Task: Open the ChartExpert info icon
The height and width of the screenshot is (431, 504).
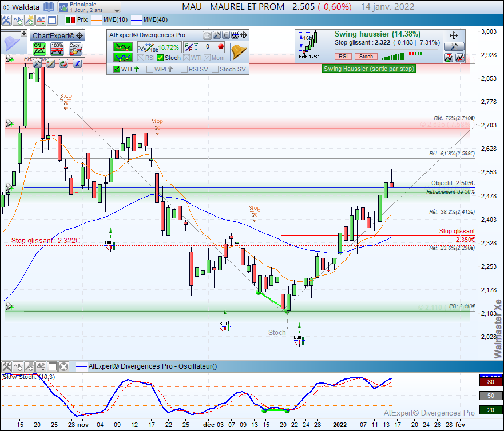Action: pyautogui.click(x=77, y=63)
